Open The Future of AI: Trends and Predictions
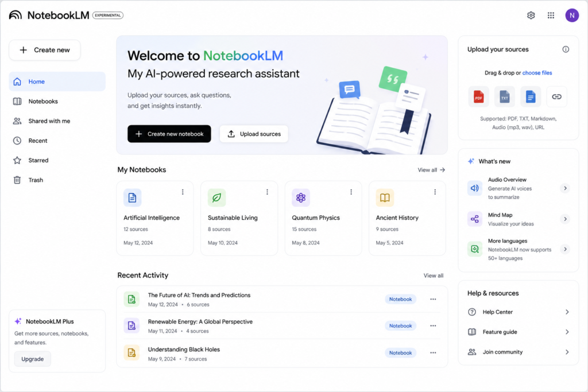588x392 pixels. click(199, 295)
